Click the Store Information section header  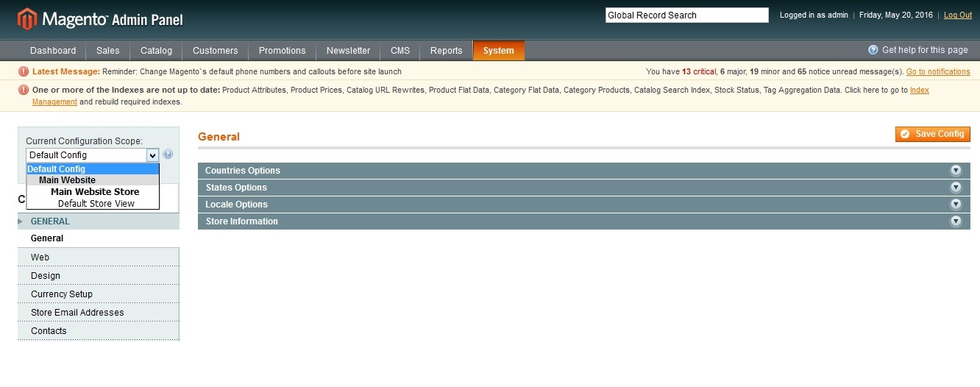pos(584,221)
